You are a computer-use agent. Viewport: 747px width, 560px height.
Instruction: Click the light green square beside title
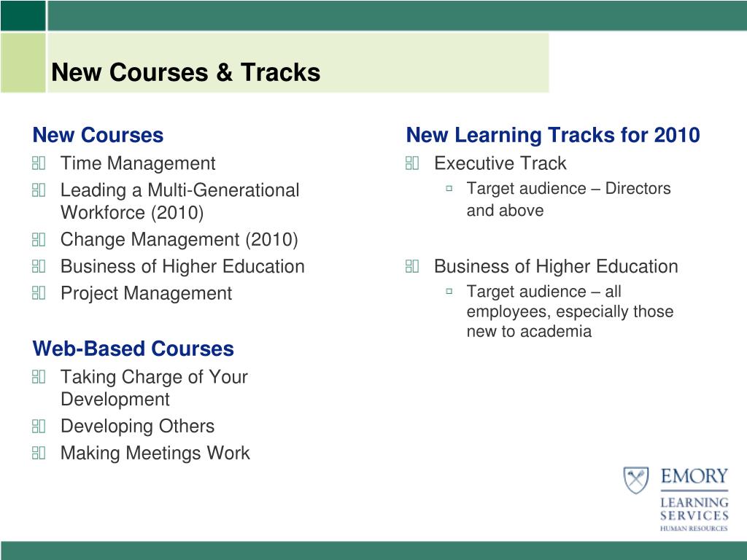23,63
